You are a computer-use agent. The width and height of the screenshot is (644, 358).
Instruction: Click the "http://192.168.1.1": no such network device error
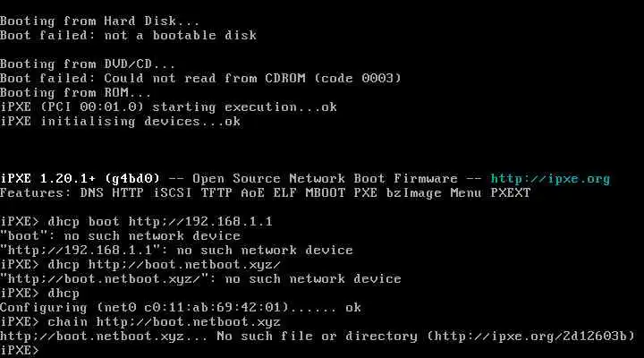coord(176,251)
